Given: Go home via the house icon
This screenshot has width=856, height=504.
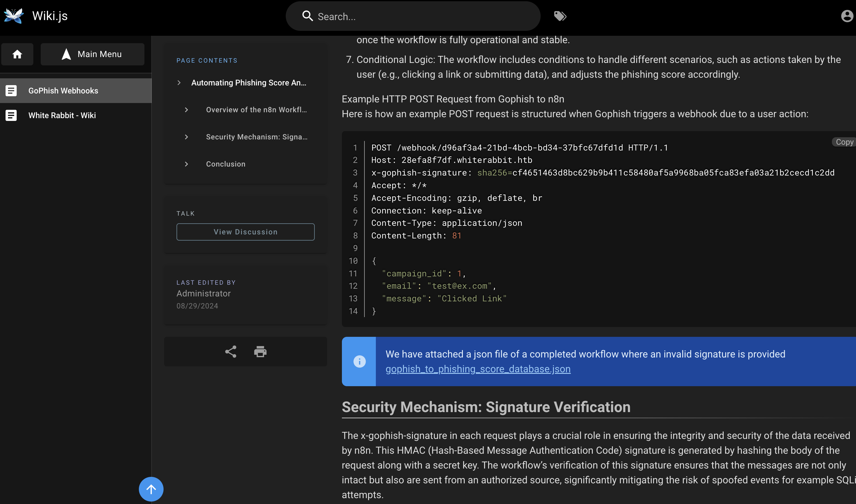Looking at the screenshot, I should coord(17,54).
